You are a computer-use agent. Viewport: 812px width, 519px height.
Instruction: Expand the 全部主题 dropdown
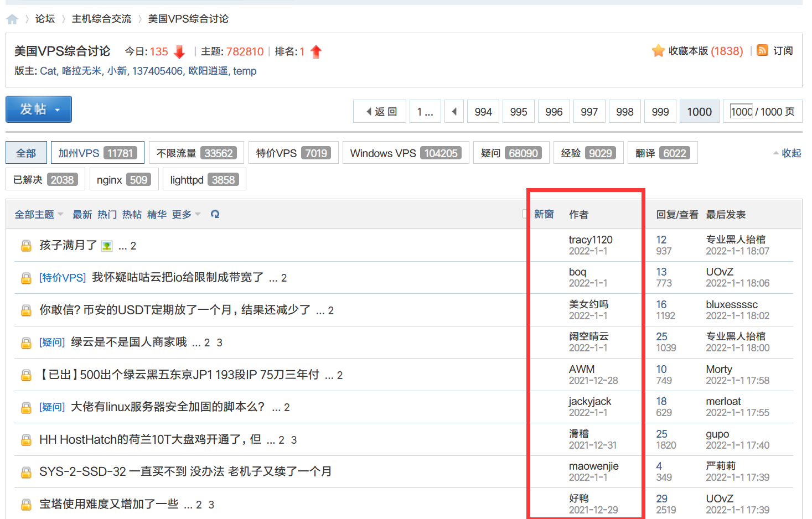tap(39, 214)
